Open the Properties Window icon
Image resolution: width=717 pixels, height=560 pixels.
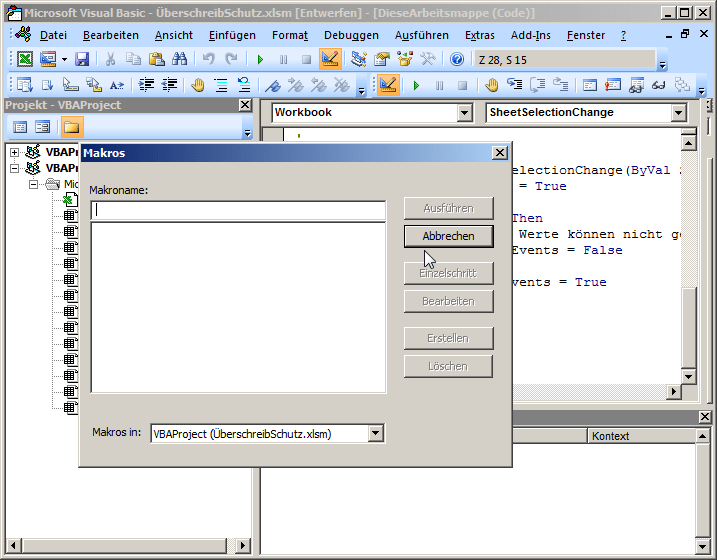tap(382, 59)
